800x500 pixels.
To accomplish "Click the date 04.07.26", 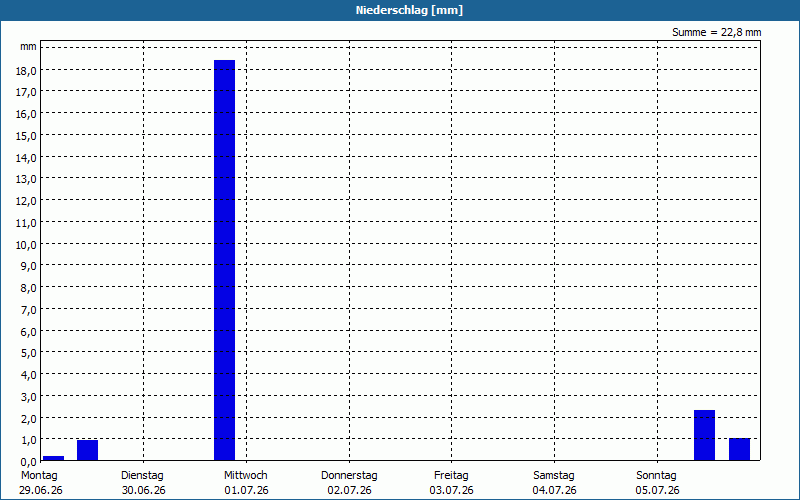I will 555,490.
